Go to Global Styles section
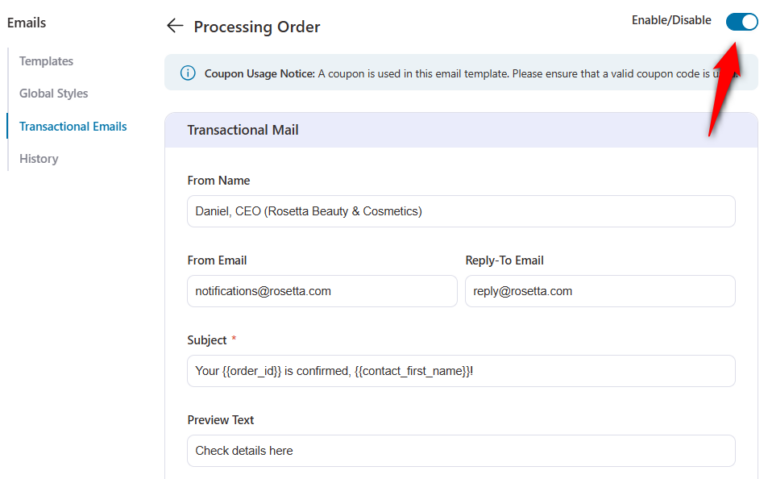This screenshot has width=768, height=479. (53, 93)
